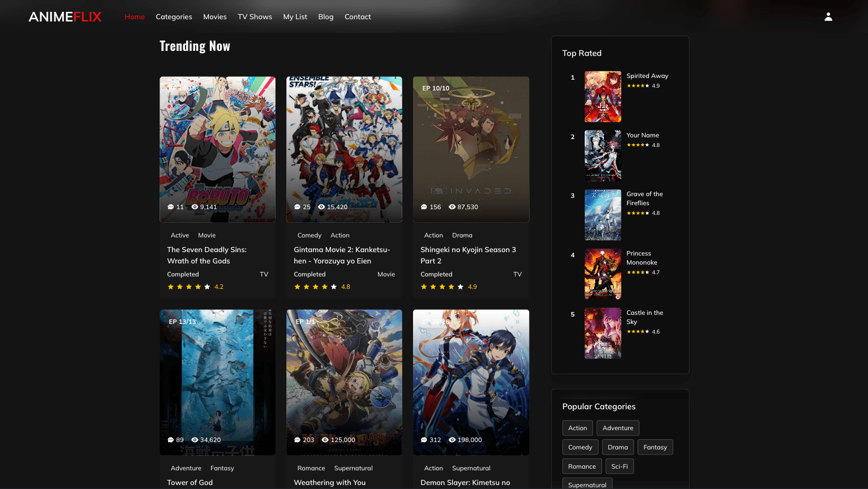Click the eye icon showing 198,000 views on Demon Slayer
This screenshot has width=868, height=489.
[451, 440]
